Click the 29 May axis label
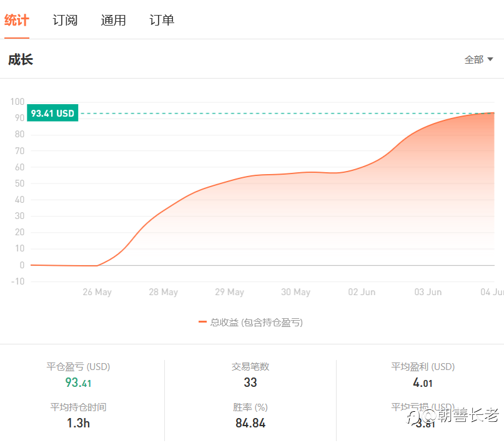504x443 pixels. [229, 292]
